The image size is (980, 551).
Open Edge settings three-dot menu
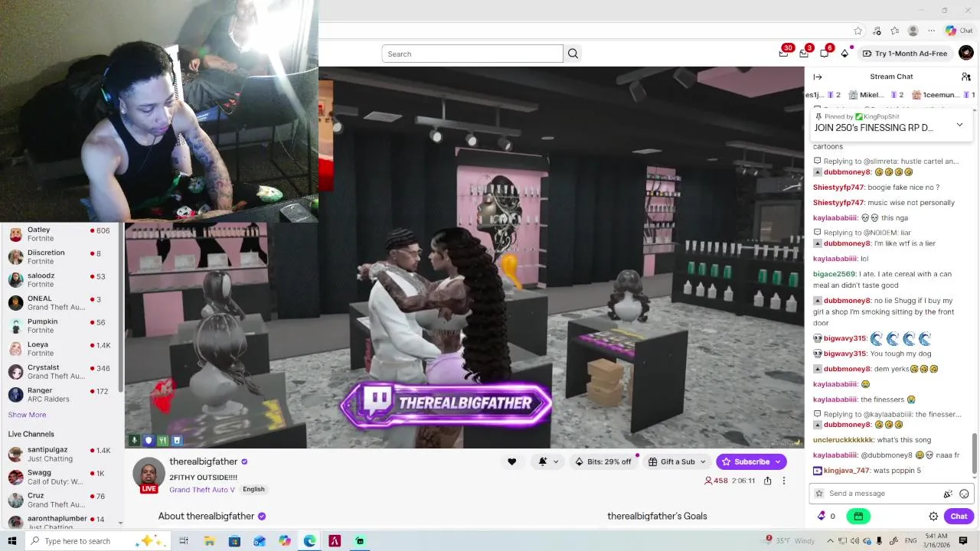coord(931,31)
